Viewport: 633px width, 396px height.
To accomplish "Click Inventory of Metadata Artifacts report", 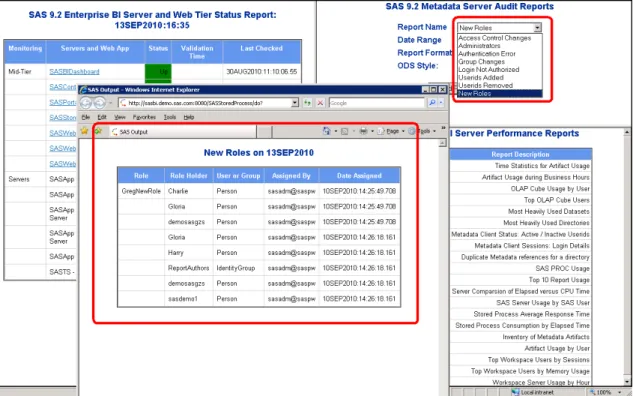I will [546, 337].
